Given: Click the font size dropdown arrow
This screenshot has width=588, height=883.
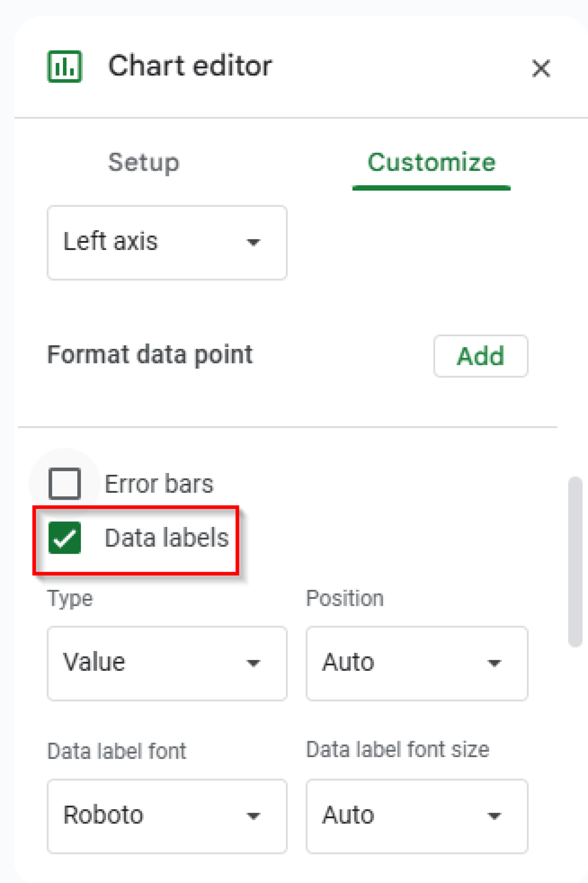Looking at the screenshot, I should click(x=494, y=816).
